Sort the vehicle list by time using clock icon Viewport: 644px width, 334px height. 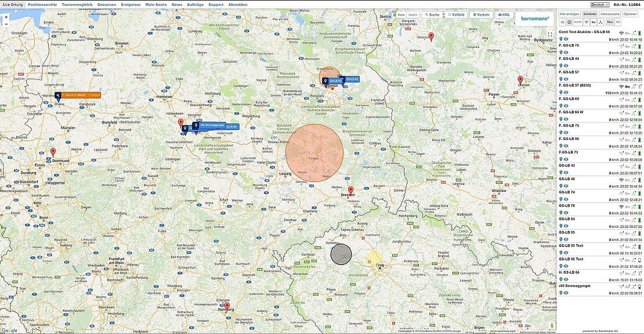point(569,22)
